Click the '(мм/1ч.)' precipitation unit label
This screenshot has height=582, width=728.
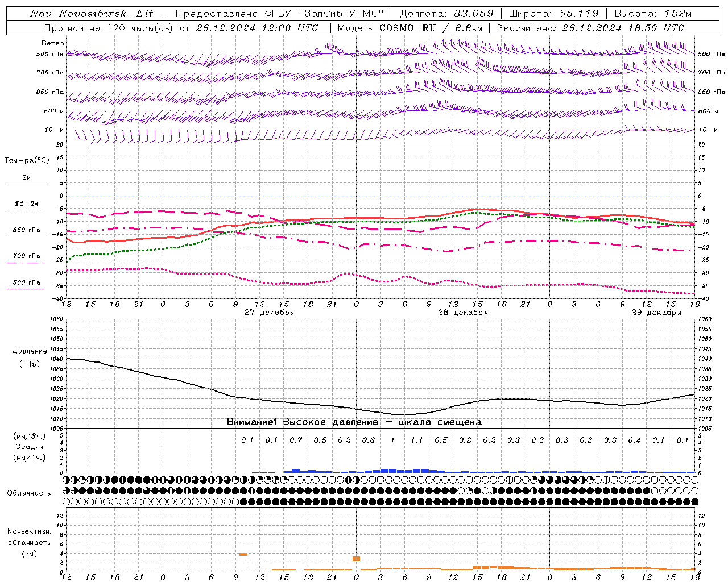[29, 458]
